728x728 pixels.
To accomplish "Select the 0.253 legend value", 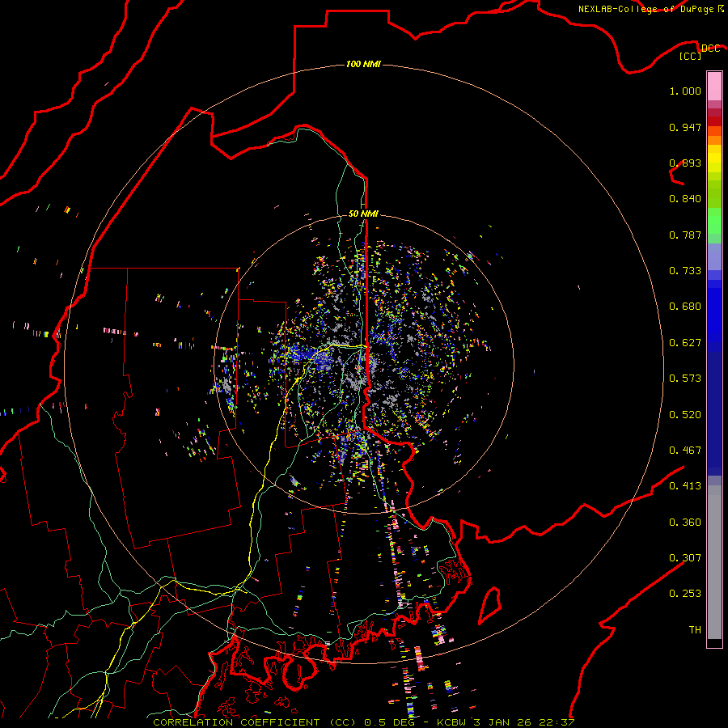I will [x=685, y=594].
